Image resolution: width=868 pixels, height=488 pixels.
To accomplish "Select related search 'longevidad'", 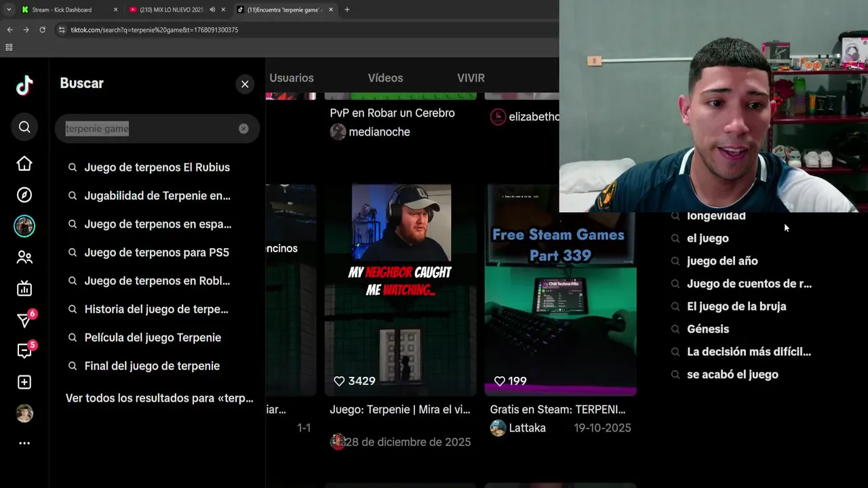I will [716, 216].
